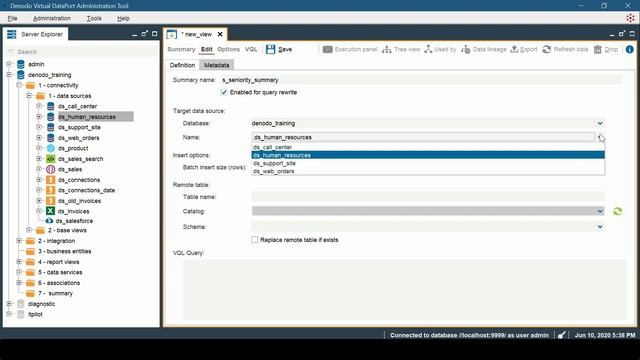The width and height of the screenshot is (640, 360).
Task: Choose ds_support_site from dropdown list
Action: pos(428,163)
